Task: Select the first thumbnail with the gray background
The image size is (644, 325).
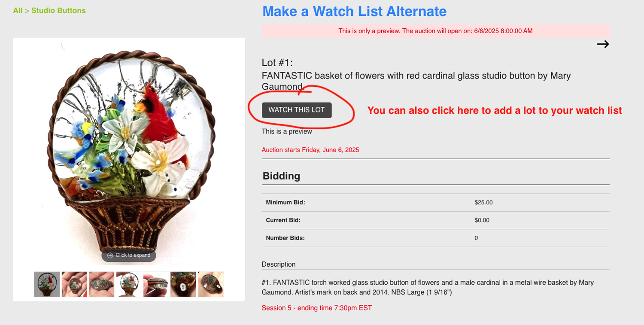Action: [x=47, y=284]
